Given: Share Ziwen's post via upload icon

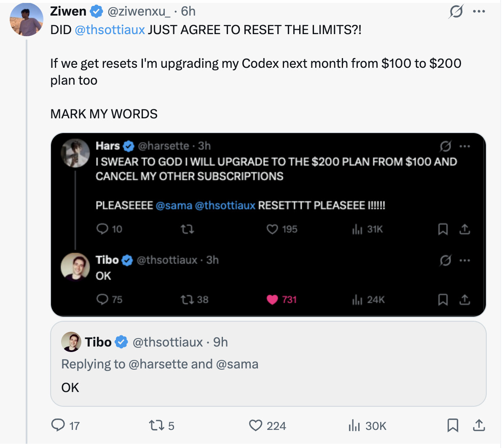Looking at the screenshot, I should click(479, 425).
